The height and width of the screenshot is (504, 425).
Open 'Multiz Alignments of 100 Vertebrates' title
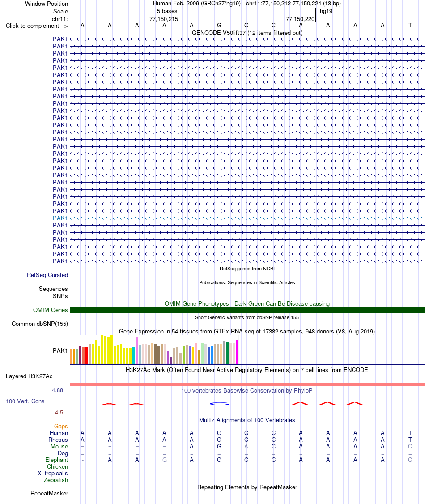(x=247, y=420)
